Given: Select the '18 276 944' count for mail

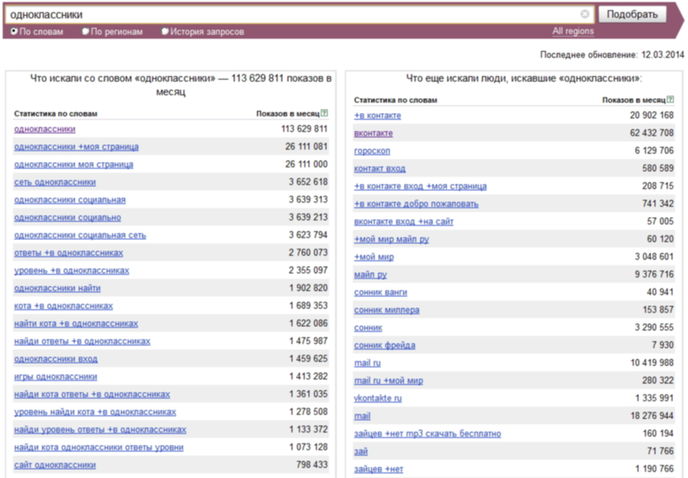Looking at the screenshot, I should pos(652,416).
